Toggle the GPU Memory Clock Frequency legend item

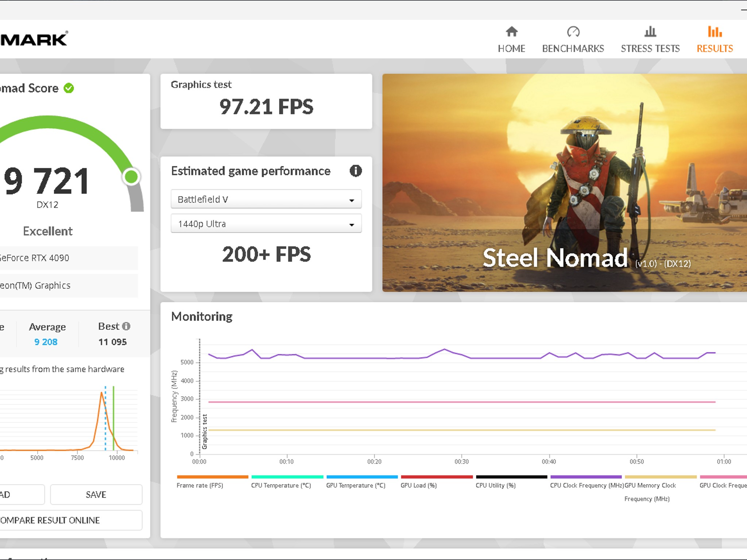tap(661, 489)
